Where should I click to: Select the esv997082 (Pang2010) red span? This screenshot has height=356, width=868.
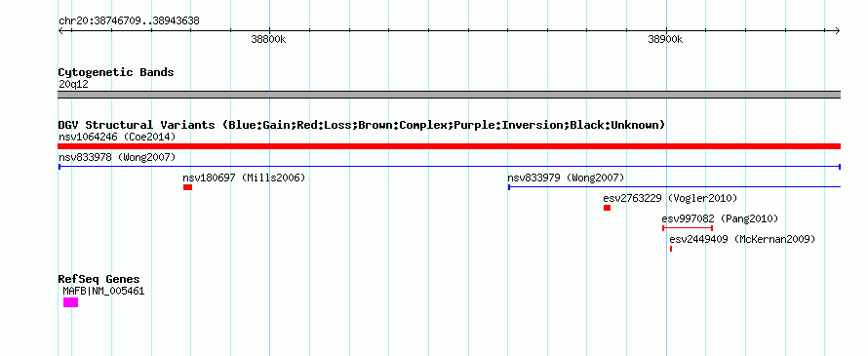click(688, 228)
